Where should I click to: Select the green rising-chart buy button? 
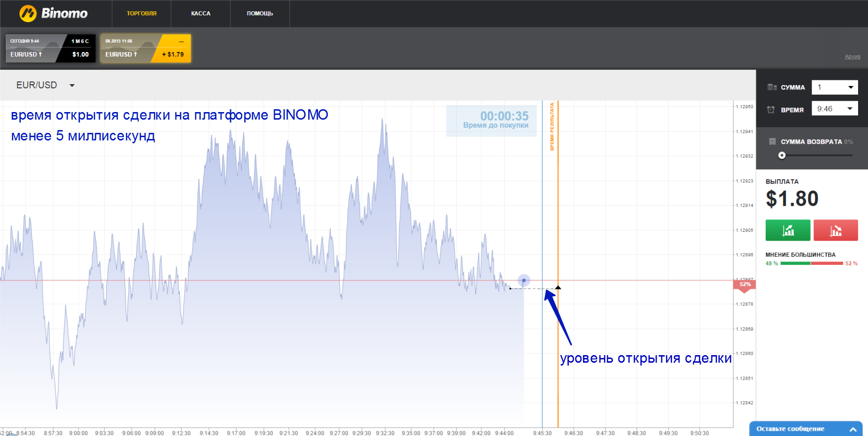coord(788,230)
